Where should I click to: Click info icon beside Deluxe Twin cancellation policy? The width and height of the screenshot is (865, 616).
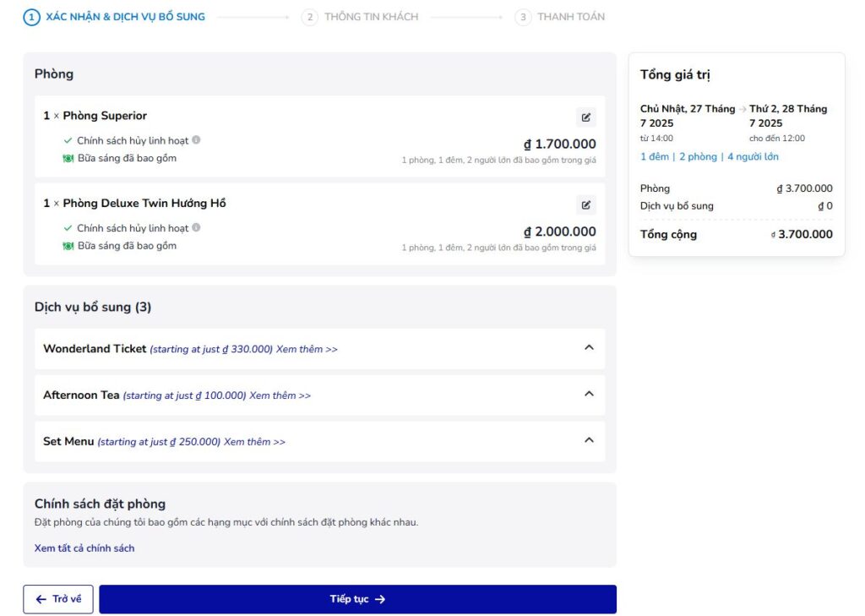[x=196, y=227]
